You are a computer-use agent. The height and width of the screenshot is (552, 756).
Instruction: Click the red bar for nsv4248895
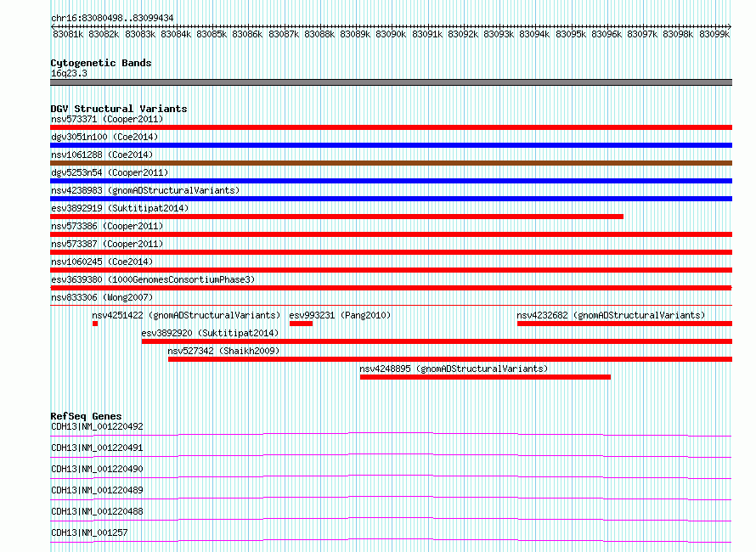(486, 377)
